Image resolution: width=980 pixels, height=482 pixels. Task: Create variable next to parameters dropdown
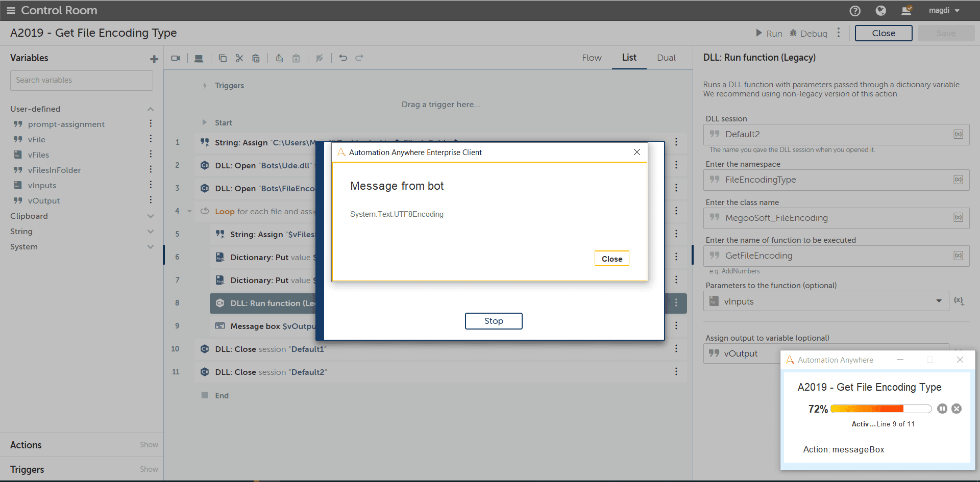pos(959,301)
